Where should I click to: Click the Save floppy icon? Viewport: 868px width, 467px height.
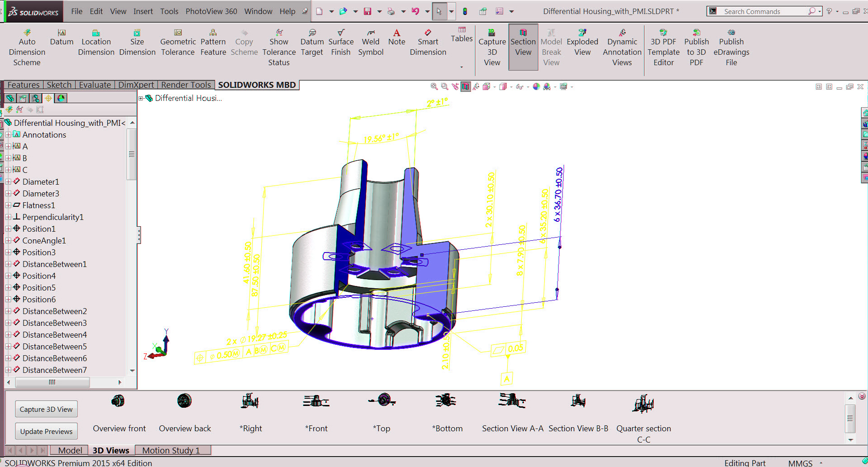click(x=368, y=11)
